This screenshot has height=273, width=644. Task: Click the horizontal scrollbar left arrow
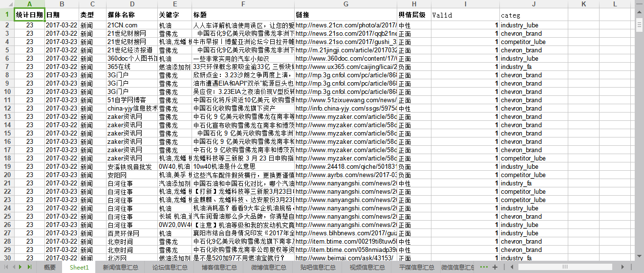tap(513, 267)
